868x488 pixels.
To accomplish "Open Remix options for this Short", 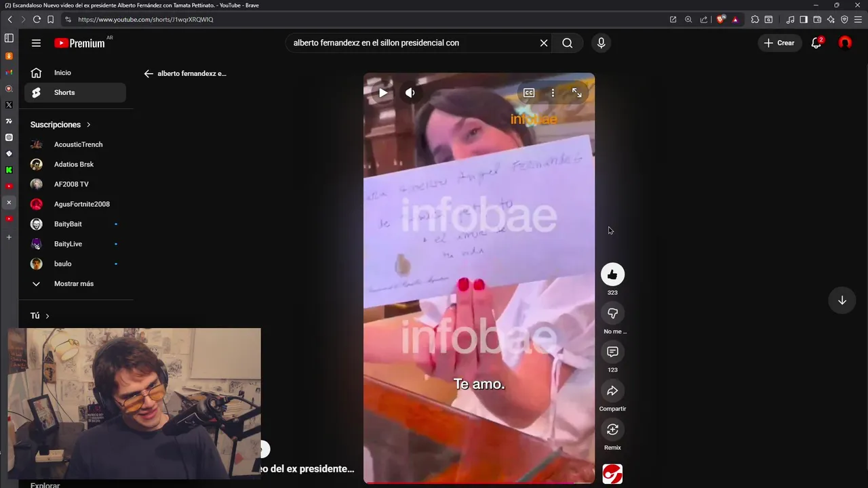I will pyautogui.click(x=612, y=429).
